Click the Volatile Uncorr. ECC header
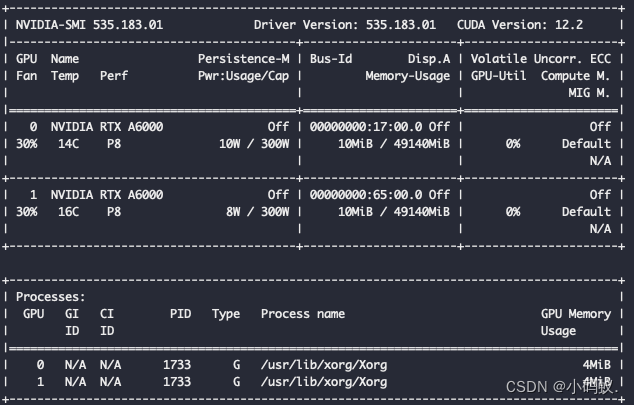 point(541,59)
